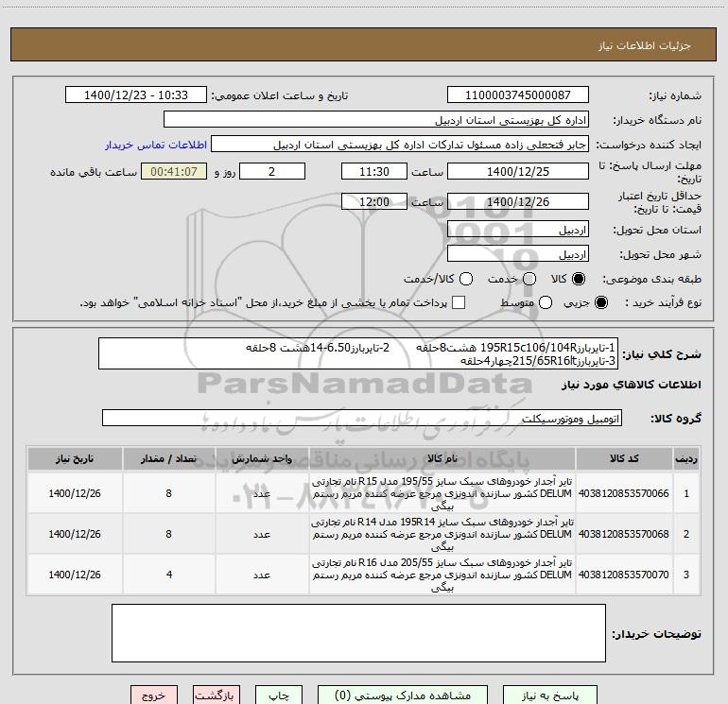Screen dimensions: 728x704
Task: Click the خروج exit button
Action: coord(154,695)
